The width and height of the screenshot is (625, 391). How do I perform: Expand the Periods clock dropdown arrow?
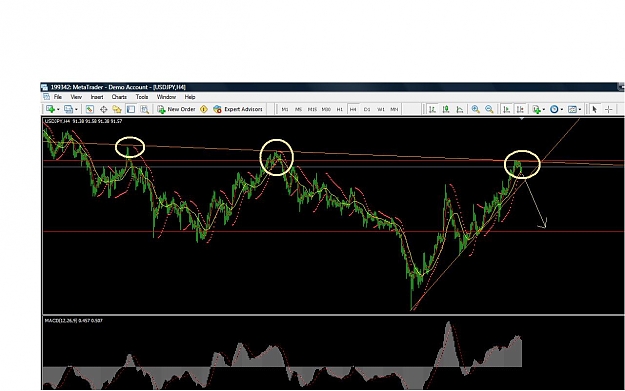tap(562, 110)
